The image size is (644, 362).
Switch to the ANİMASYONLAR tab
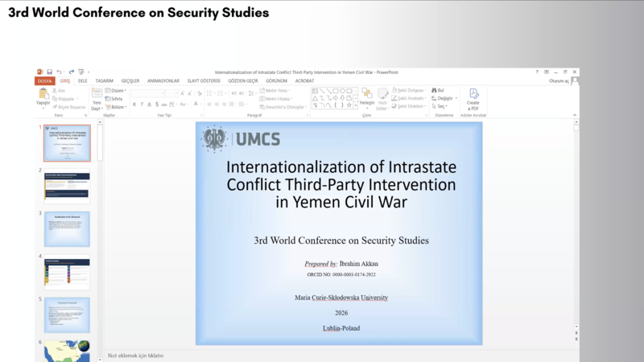click(163, 81)
